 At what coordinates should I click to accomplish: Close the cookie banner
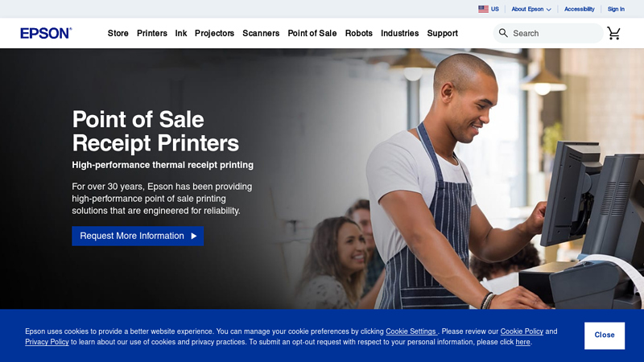click(605, 335)
